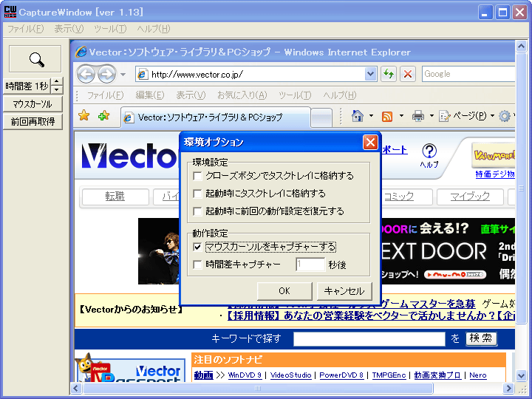Open the お気に入り(A) menu in IE
Viewport: 532px width, 399px height.
pos(242,95)
